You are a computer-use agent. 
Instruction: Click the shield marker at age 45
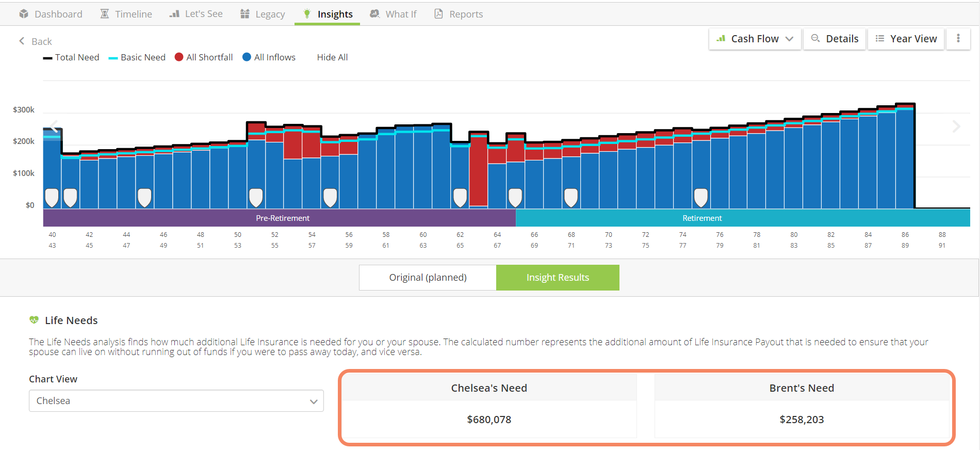tap(145, 198)
